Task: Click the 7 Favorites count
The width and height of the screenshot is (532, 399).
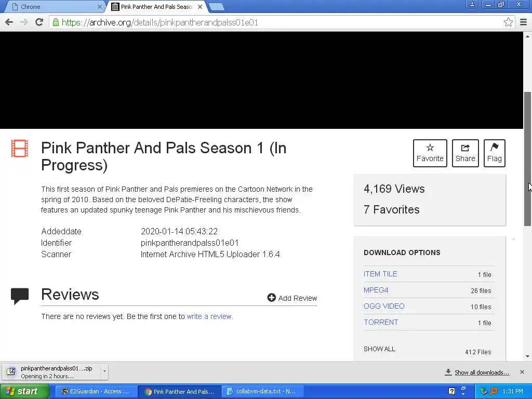Action: [x=392, y=210]
